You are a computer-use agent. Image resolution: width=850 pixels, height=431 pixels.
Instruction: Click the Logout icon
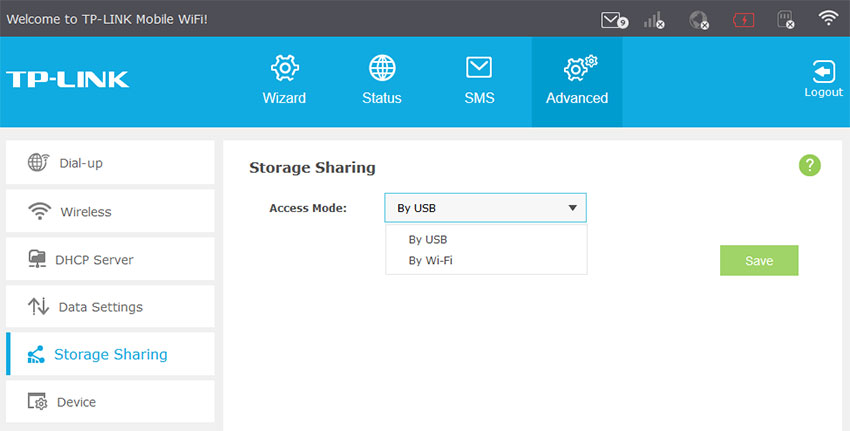click(x=823, y=79)
